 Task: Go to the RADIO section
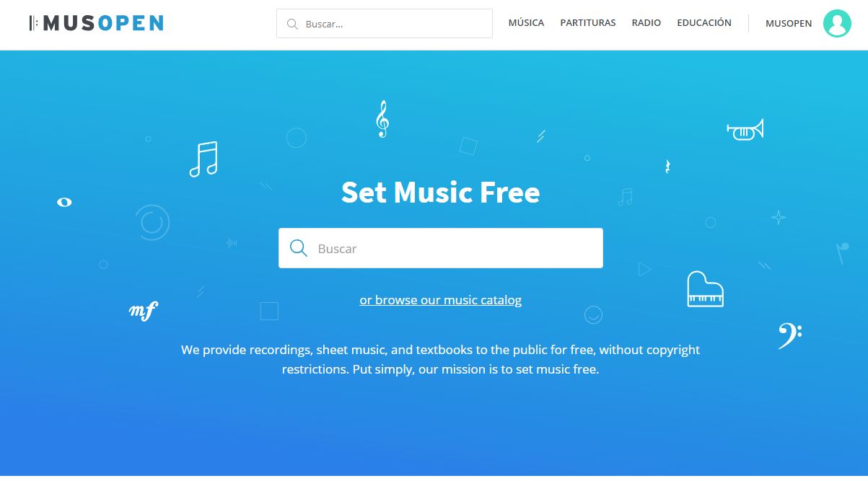(646, 23)
